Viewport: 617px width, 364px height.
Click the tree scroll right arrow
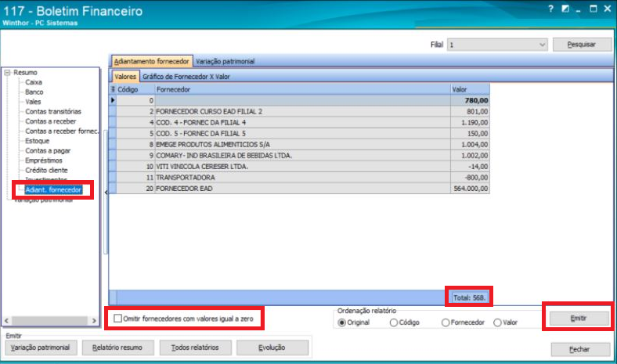(94, 321)
